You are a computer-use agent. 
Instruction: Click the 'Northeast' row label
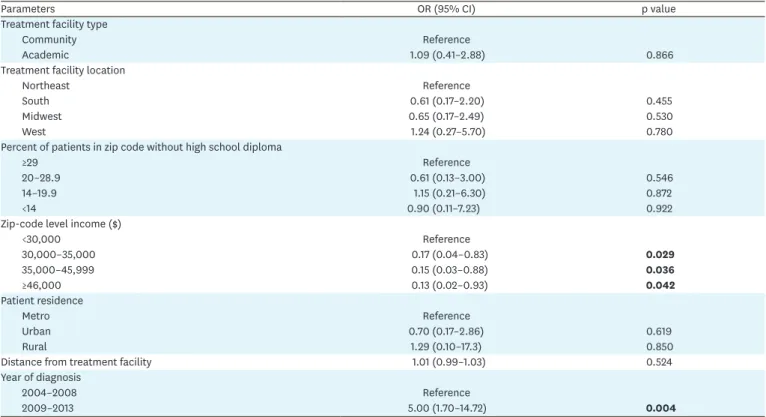tap(46, 85)
